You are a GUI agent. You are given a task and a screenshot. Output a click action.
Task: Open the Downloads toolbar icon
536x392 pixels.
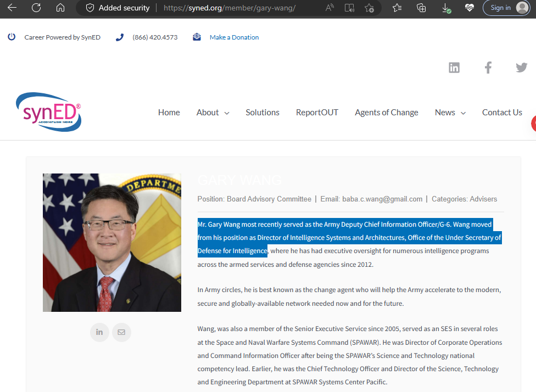tap(446, 8)
